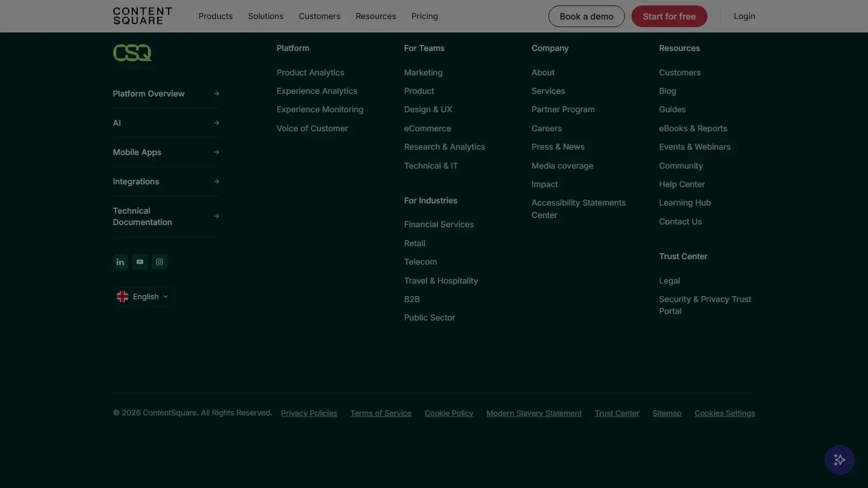
Task: Open Help Center link
Action: [x=682, y=184]
